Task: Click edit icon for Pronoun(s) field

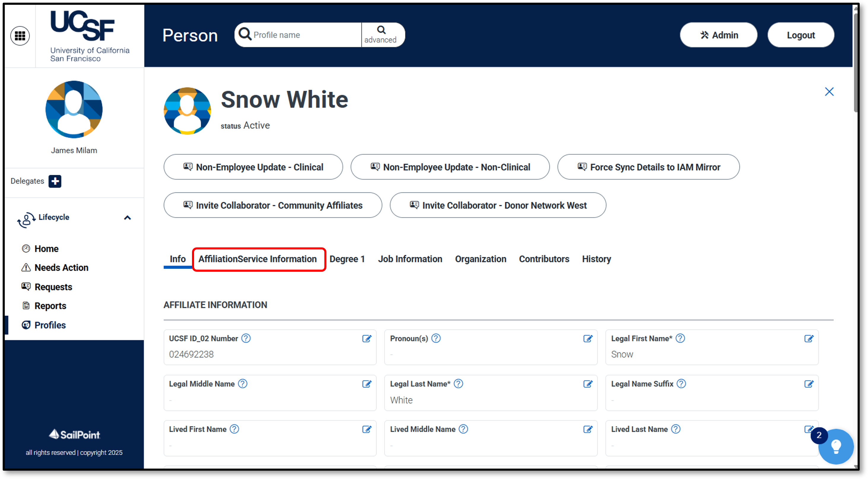Action: pyautogui.click(x=588, y=339)
